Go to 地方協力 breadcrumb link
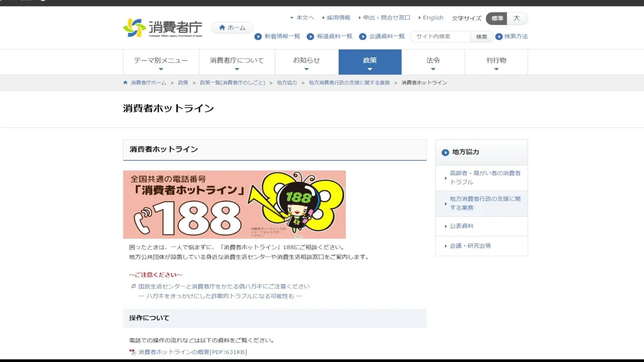The height and width of the screenshot is (362, 644). 287,82
